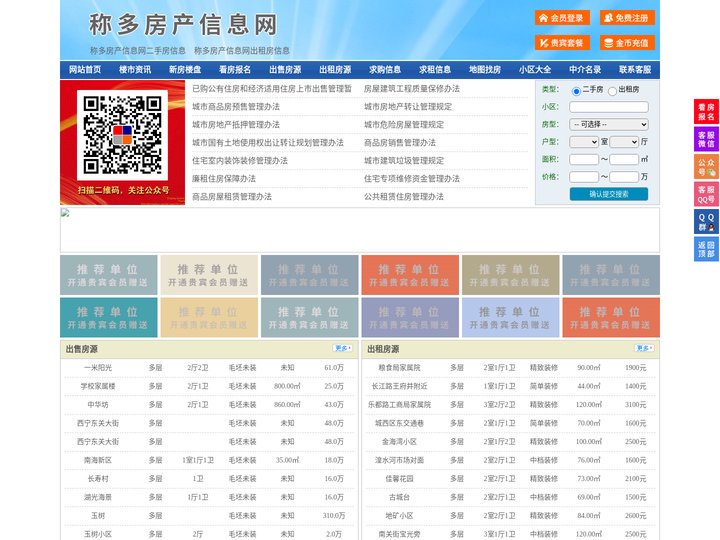Click the 会员登录 button
Image resolution: width=720 pixels, height=540 pixels.
click(562, 18)
